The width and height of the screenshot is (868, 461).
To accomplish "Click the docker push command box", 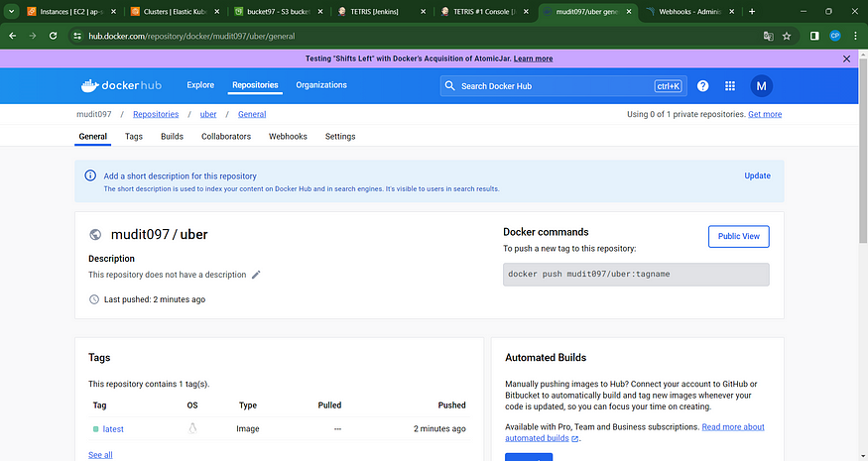I will click(636, 275).
